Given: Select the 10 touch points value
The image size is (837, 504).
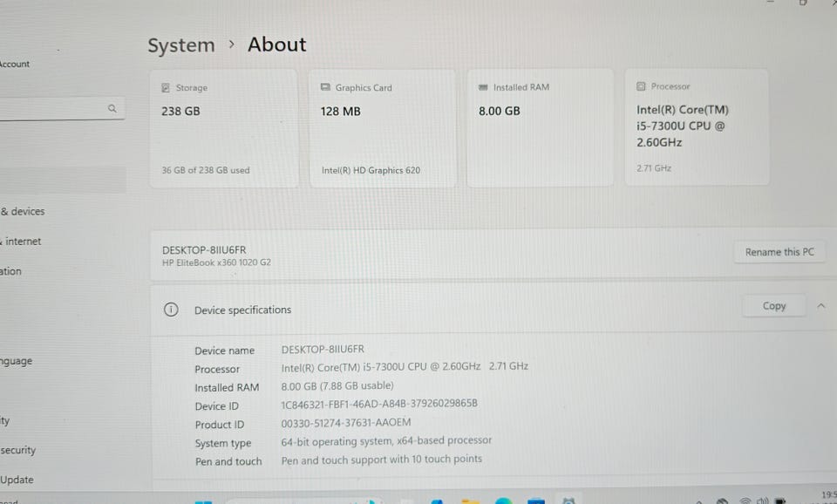Looking at the screenshot, I should point(381,460).
